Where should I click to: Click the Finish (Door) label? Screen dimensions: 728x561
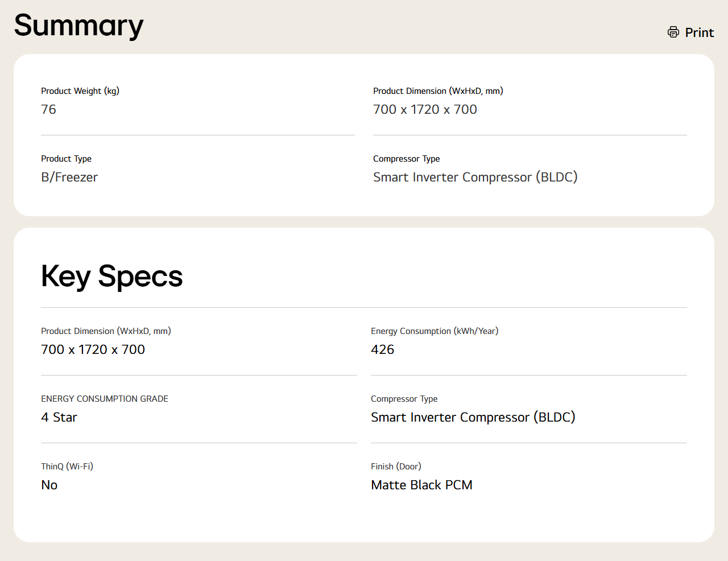tap(396, 467)
